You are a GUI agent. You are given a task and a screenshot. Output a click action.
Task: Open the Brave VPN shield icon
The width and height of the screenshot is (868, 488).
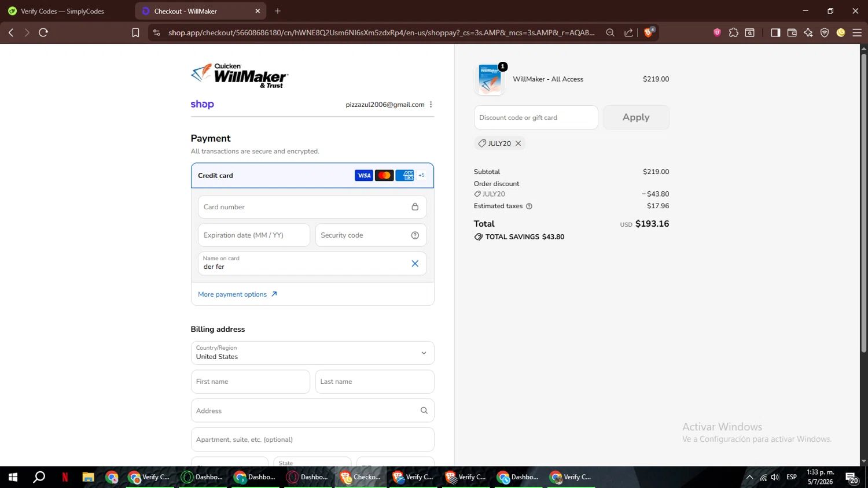[x=825, y=32]
